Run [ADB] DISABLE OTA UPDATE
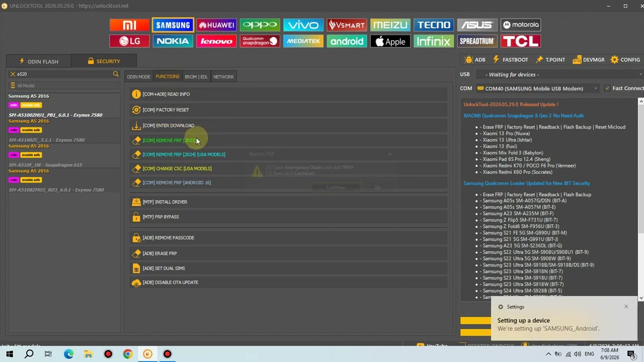This screenshot has width=644, height=362. pyautogui.click(x=289, y=283)
